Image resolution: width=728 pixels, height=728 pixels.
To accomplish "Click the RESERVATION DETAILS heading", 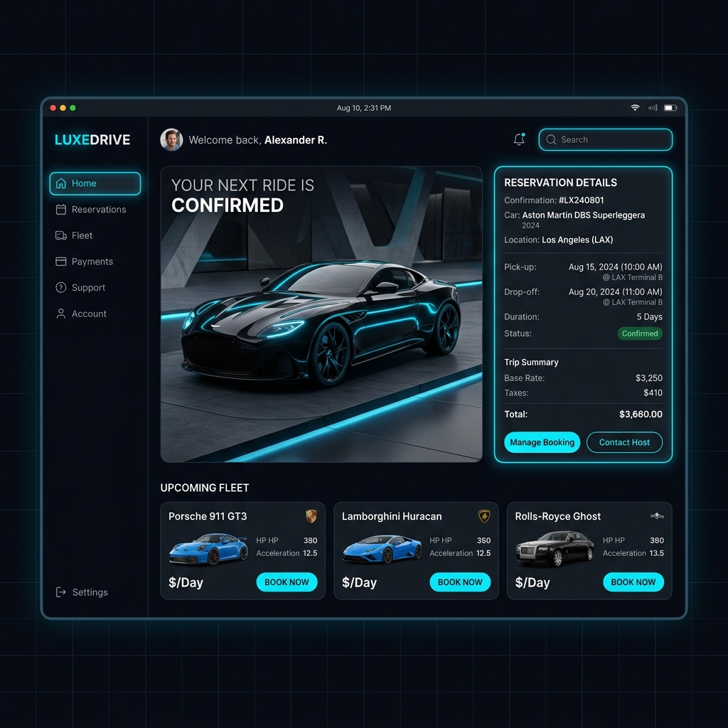I will [x=560, y=183].
